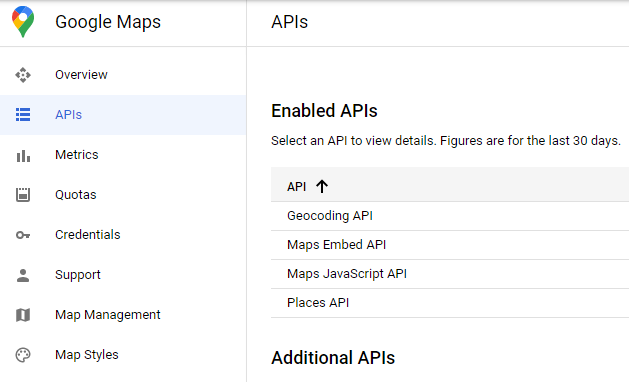View Maps JavaScript API details

(450, 274)
